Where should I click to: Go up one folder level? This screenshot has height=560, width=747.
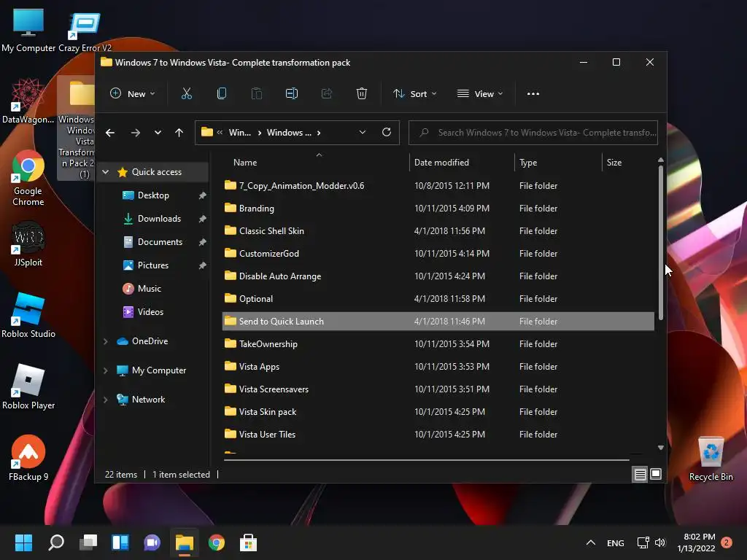coord(179,133)
